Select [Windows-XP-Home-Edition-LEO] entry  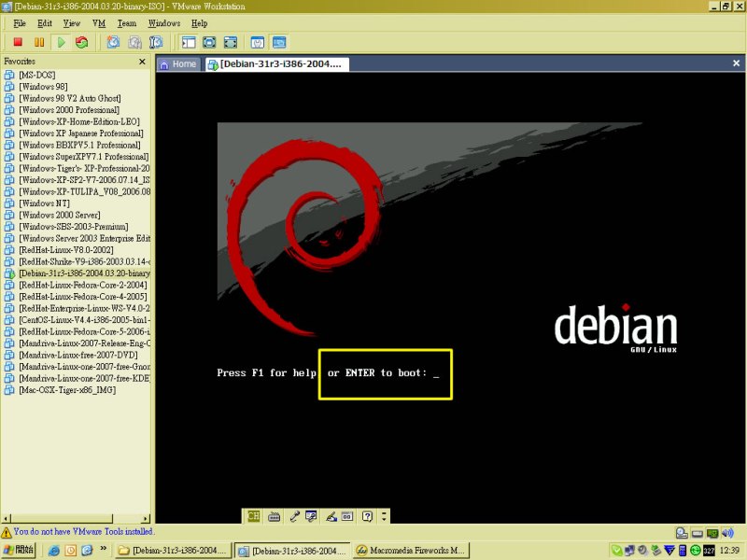pyautogui.click(x=79, y=121)
